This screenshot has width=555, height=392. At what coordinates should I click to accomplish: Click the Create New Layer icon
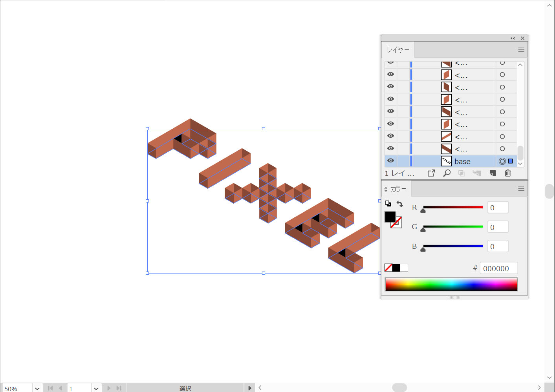(x=493, y=173)
